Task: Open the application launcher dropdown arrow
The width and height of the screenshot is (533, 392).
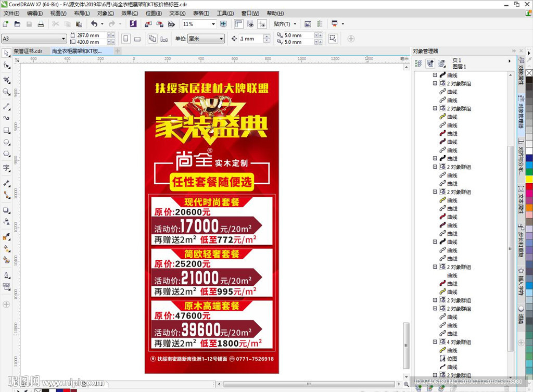Action: point(342,24)
